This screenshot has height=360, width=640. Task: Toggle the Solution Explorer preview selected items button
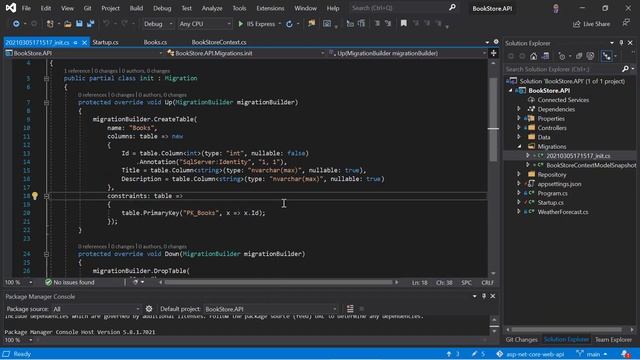click(x=607, y=56)
